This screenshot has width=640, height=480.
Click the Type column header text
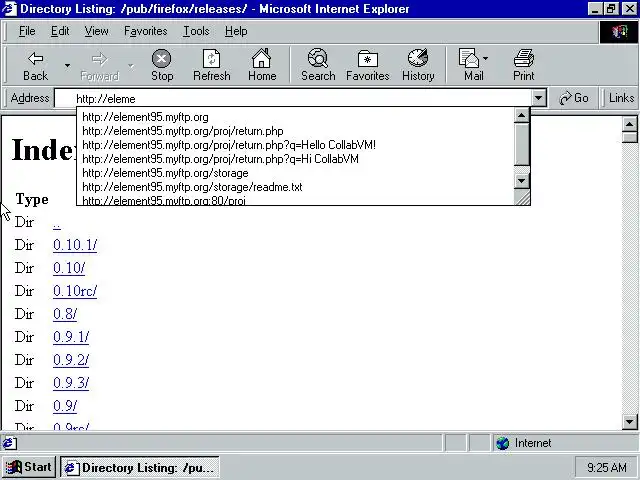(x=32, y=199)
